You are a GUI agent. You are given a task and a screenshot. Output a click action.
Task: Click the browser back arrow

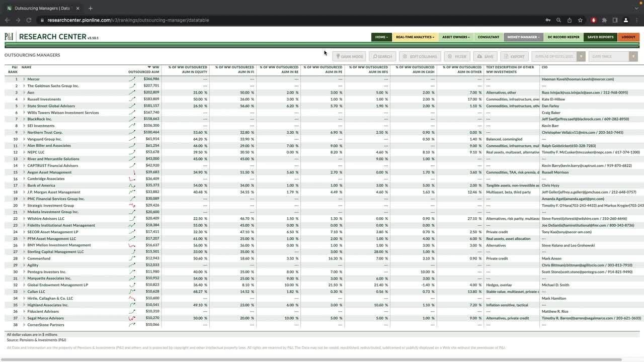click(7, 20)
